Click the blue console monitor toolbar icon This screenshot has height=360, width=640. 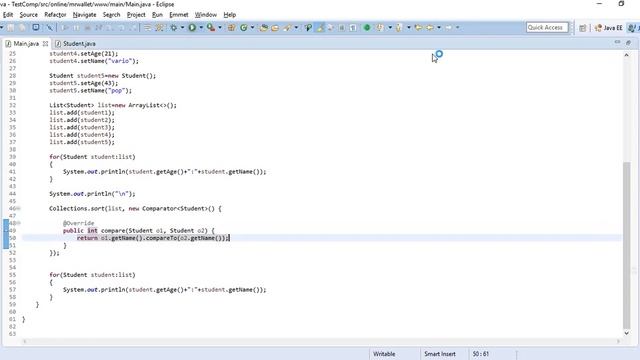pos(36,27)
